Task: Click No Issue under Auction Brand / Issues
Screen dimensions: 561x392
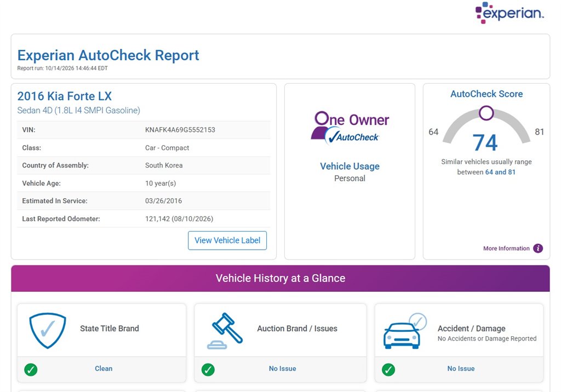Action: tap(282, 368)
